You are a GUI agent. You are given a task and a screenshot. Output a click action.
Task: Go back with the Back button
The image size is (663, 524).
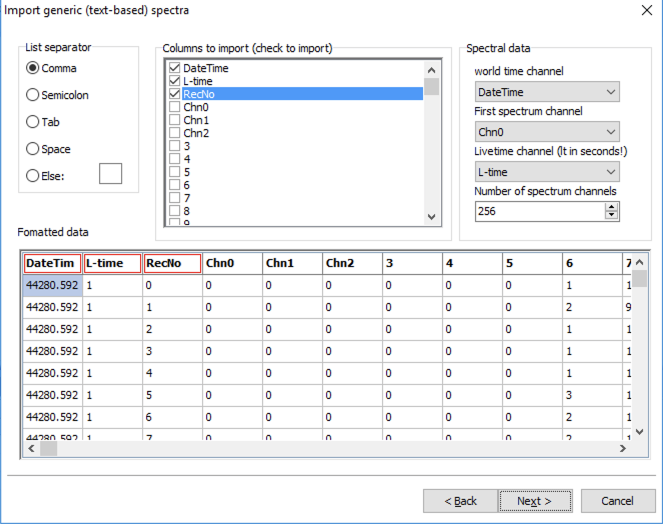[x=460, y=501]
